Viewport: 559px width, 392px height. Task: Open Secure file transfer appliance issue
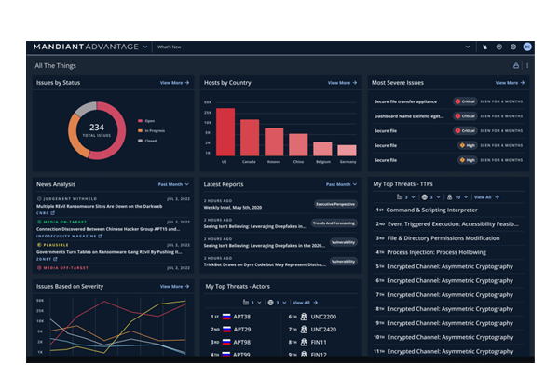click(x=448, y=101)
